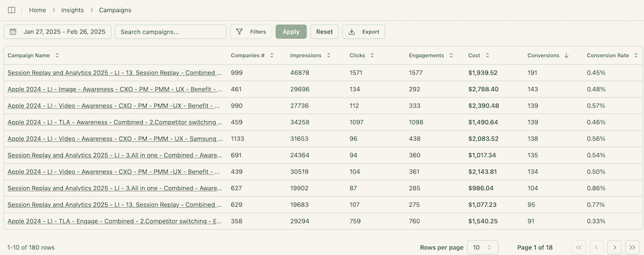Open campaign with 999 companies
644x255 pixels.
pyautogui.click(x=115, y=73)
